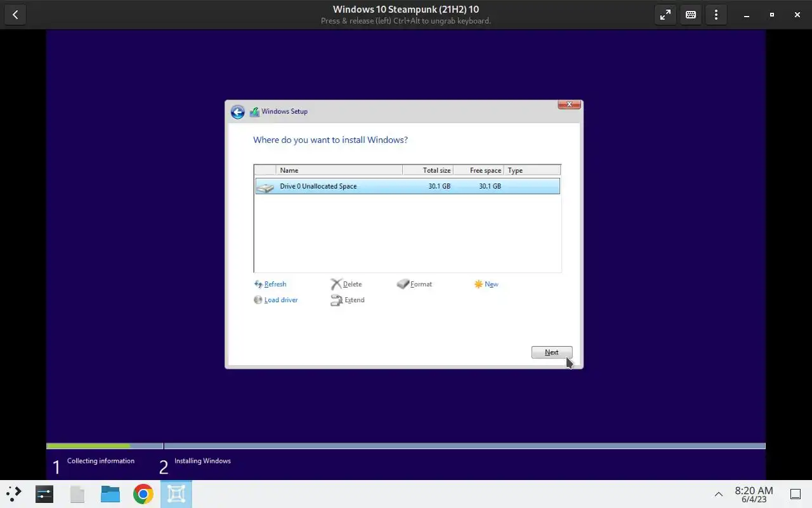This screenshot has width=812, height=508.
Task: Click the 30.1 GB total size value
Action: [439, 186]
